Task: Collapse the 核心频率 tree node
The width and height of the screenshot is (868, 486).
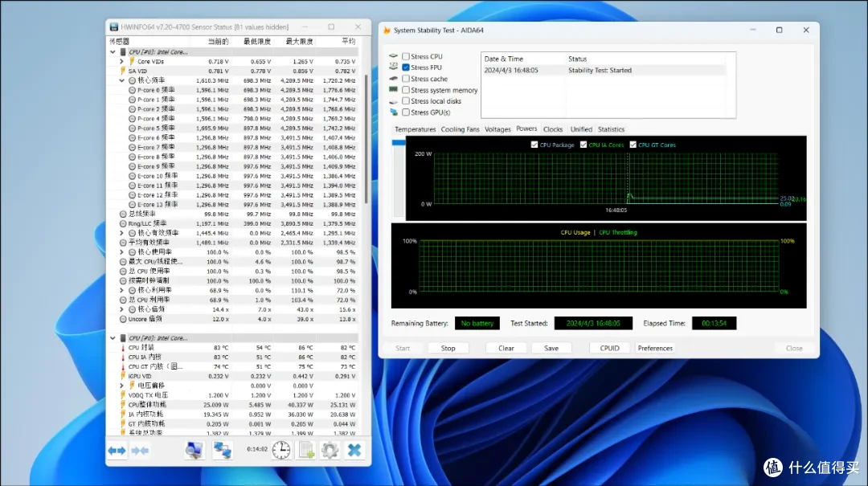Action: [x=122, y=81]
